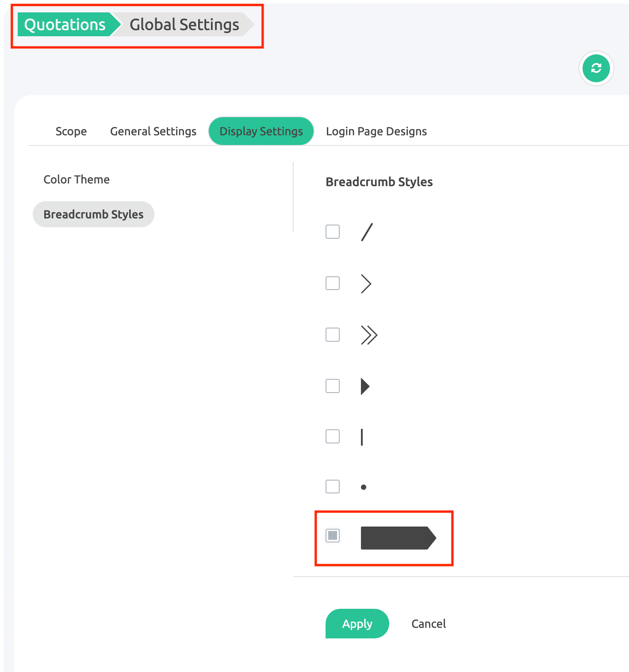The height and width of the screenshot is (672, 629).
Task: Click the double chevron separator icon
Action: point(369,335)
